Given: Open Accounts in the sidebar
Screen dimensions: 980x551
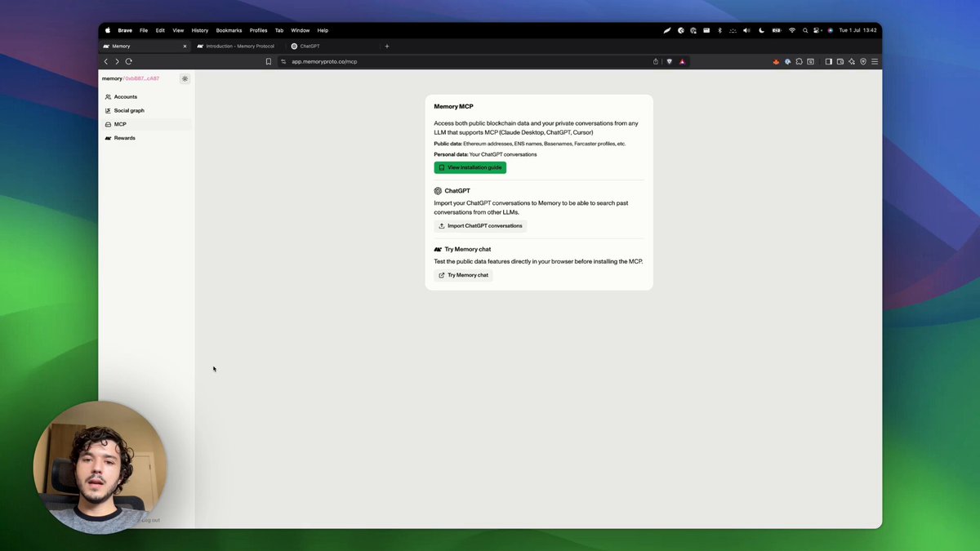Looking at the screenshot, I should click(147, 97).
